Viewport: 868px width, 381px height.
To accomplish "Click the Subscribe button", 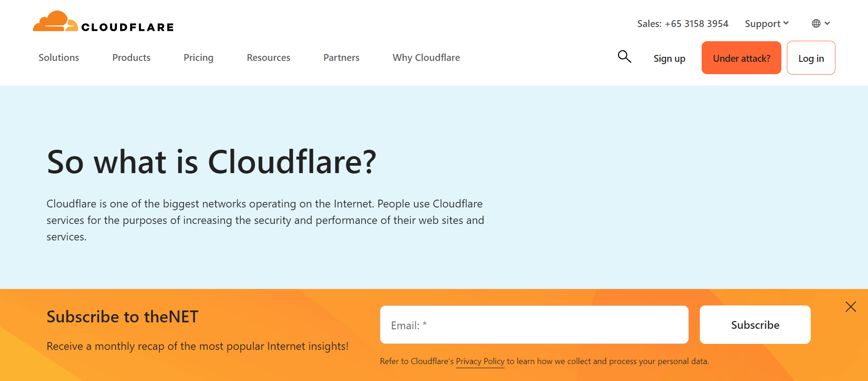I will point(755,325).
